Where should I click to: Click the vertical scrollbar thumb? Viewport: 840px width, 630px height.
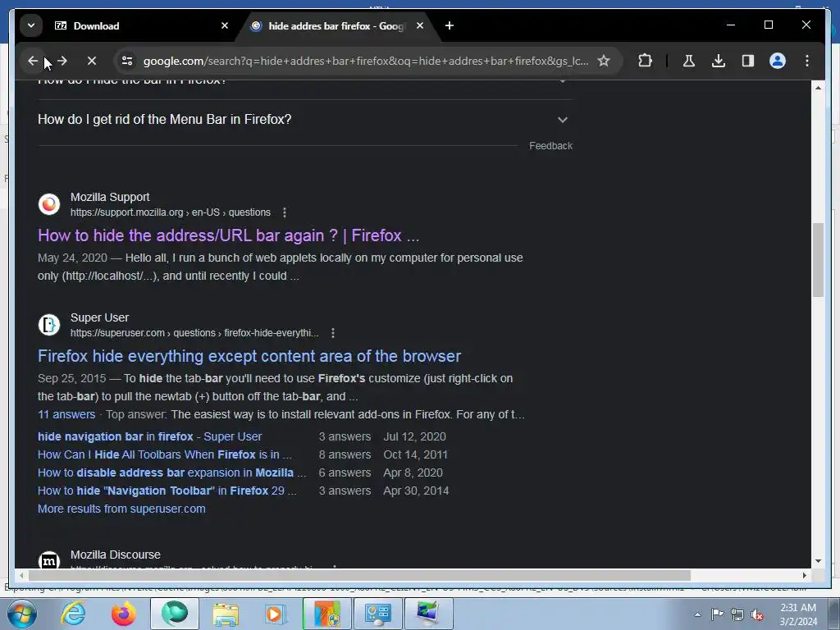coord(818,259)
